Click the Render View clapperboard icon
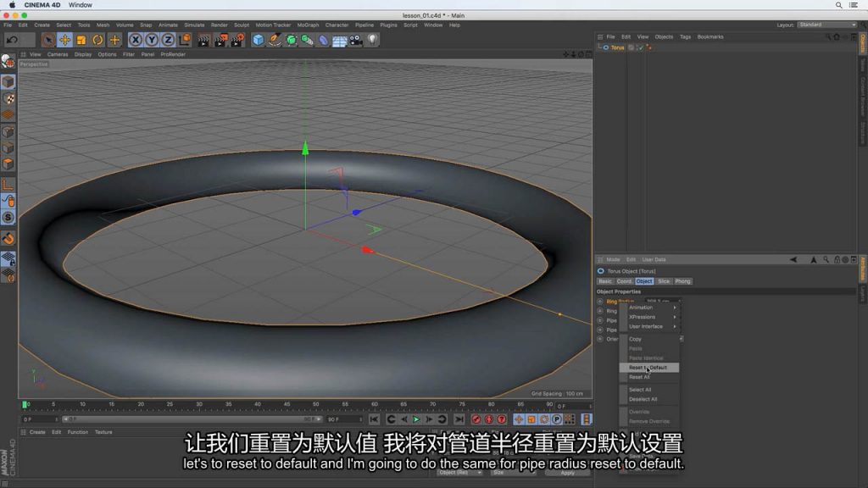Screen dimensions: 868x488 203,40
